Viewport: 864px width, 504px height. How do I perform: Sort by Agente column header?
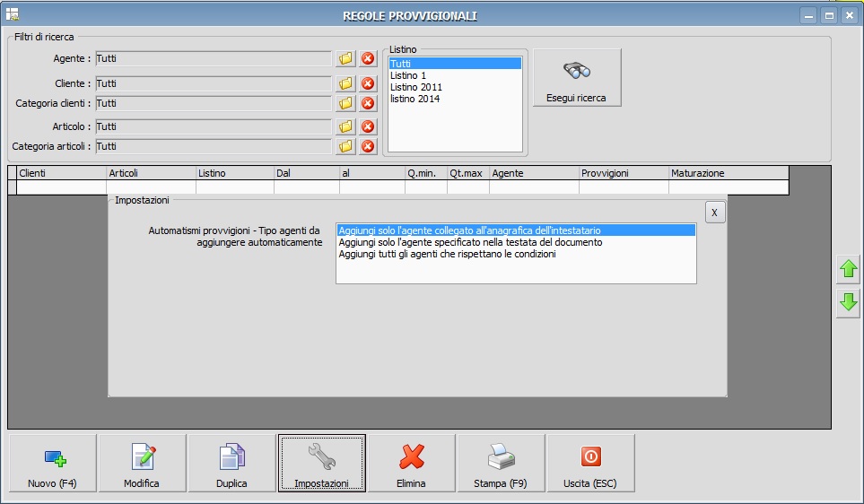pos(535,173)
